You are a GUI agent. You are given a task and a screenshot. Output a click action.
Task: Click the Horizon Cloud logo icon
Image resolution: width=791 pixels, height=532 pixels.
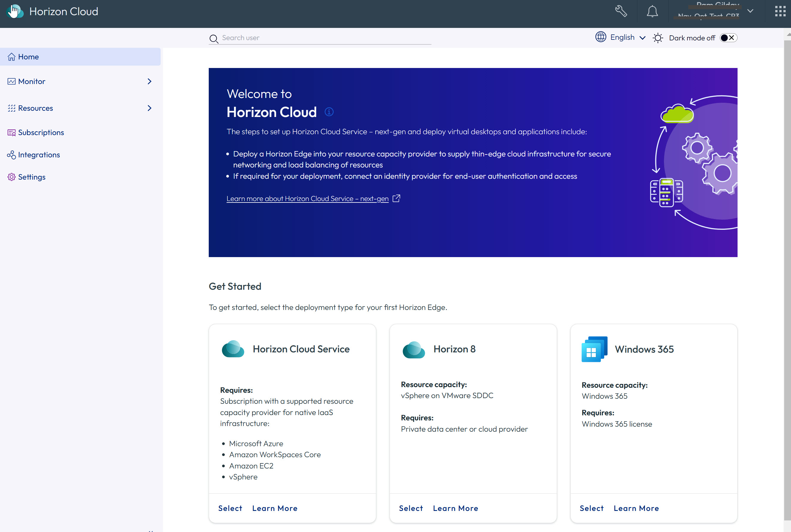coord(15,11)
